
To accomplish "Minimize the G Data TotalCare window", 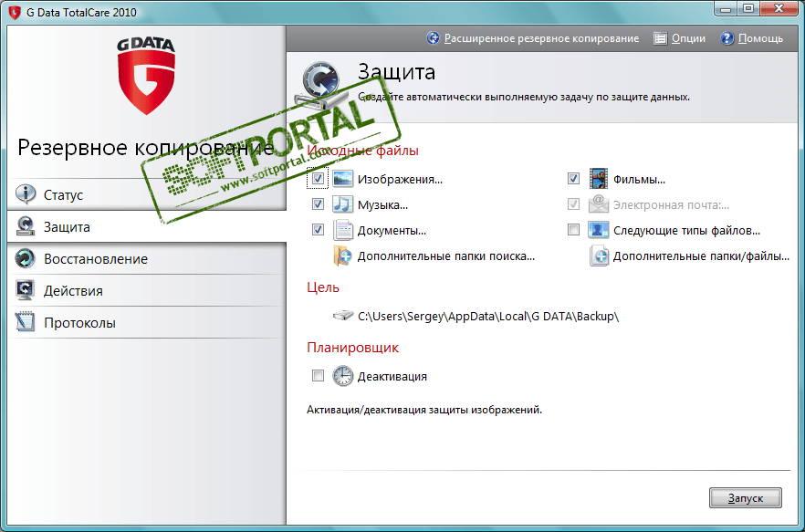I will 726,8.
